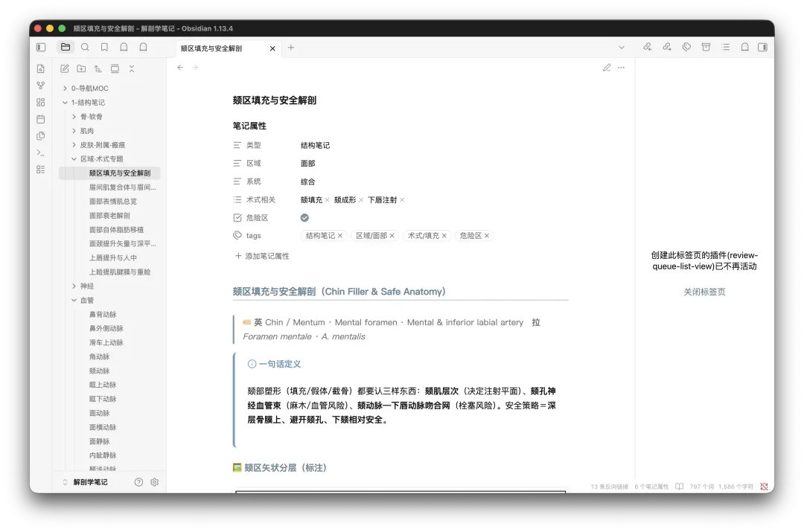
Task: Remove the 颏成形 value from 术式相关
Action: point(361,200)
